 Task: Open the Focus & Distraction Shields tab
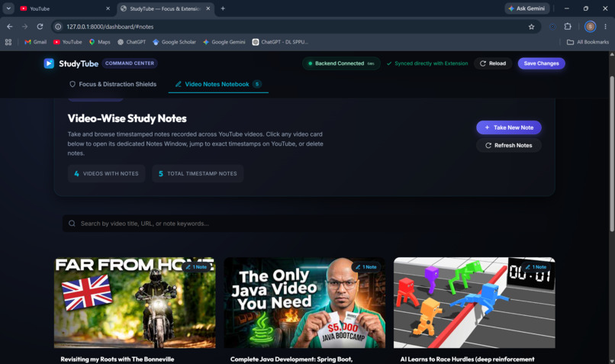[x=113, y=84]
